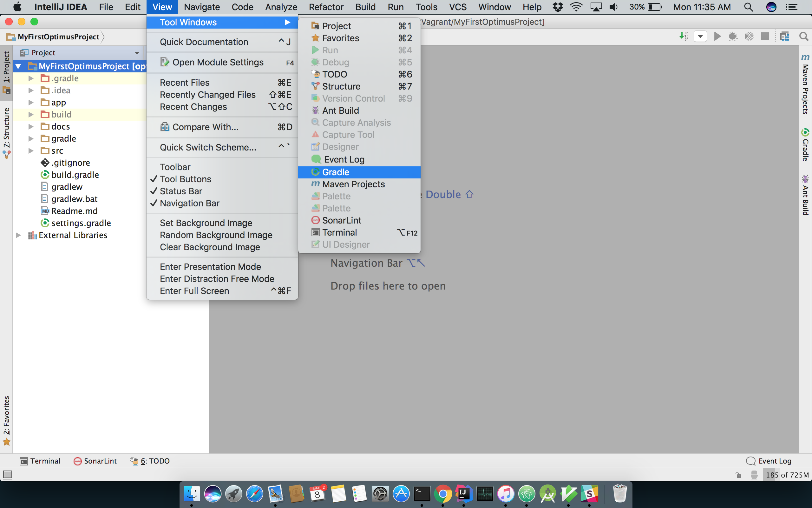This screenshot has height=508, width=812.
Task: Click Spotlight search icon in macOS menu bar
Action: [748, 7]
